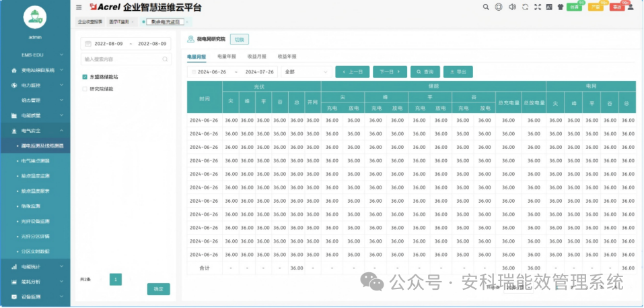Click the 总充电量 column header
The image size is (644, 308).
509,103
